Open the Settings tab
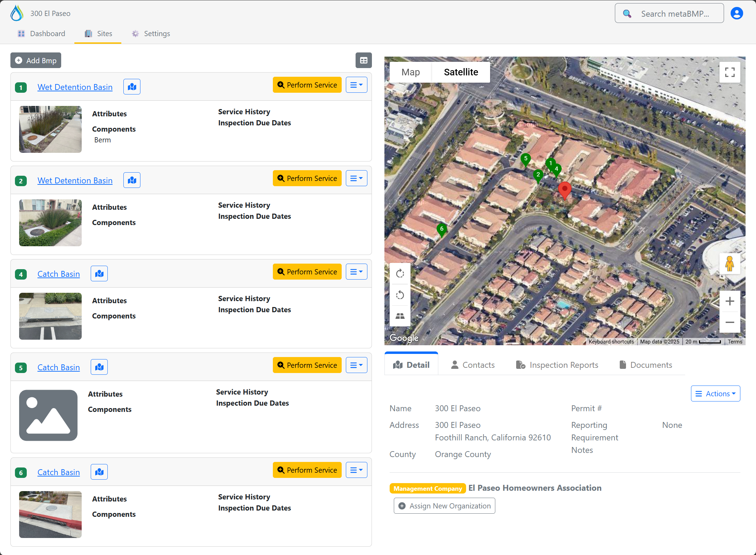This screenshot has height=555, width=756. click(x=151, y=34)
